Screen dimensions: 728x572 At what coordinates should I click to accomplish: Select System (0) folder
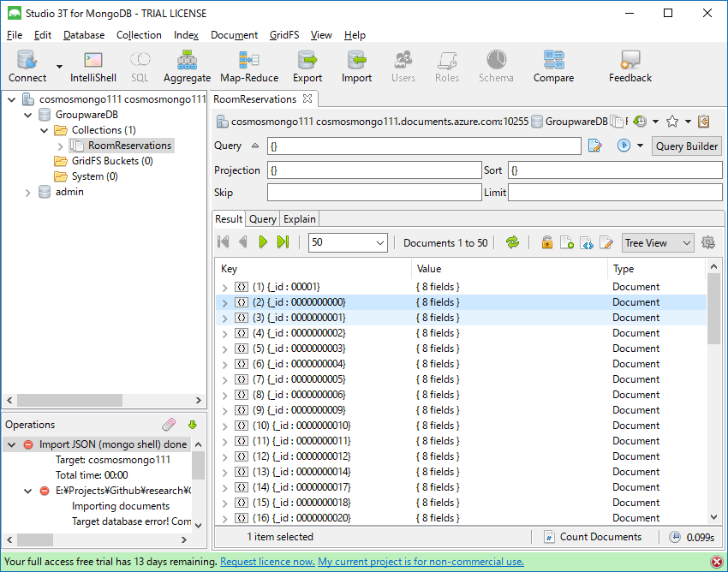pyautogui.click(x=95, y=177)
